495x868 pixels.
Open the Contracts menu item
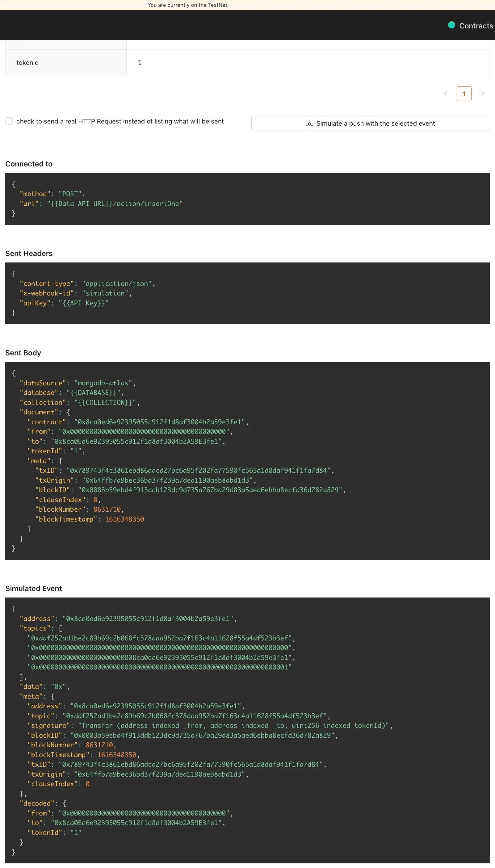[x=476, y=26]
